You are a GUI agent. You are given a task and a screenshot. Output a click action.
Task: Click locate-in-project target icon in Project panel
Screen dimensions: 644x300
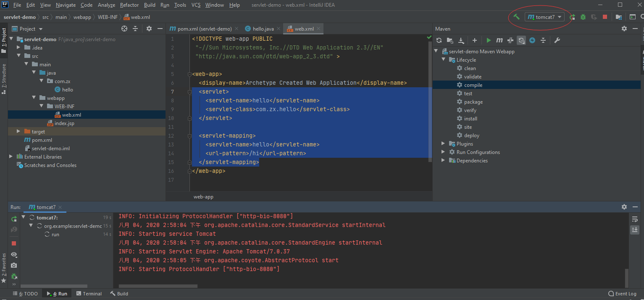click(x=124, y=29)
